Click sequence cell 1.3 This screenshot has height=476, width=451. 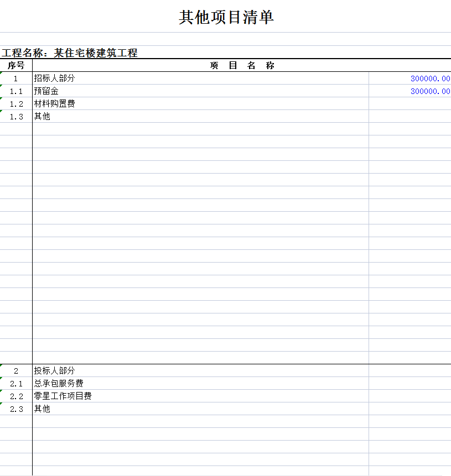pos(16,117)
